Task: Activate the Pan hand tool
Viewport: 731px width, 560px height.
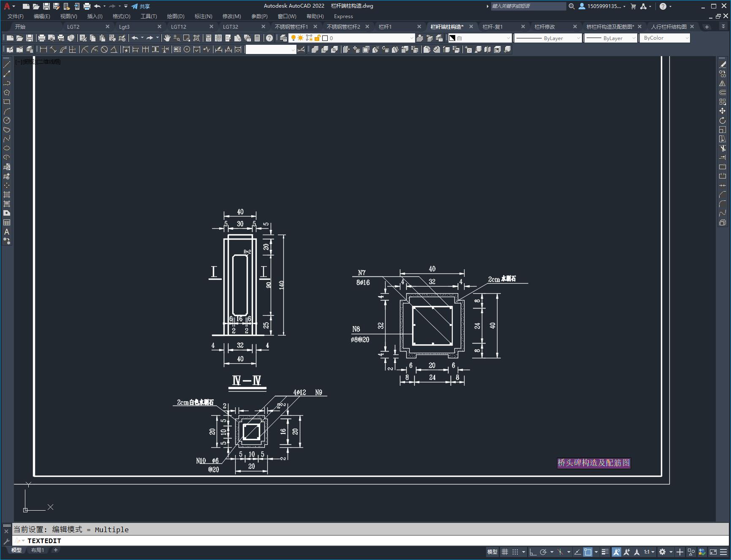Action: click(167, 38)
